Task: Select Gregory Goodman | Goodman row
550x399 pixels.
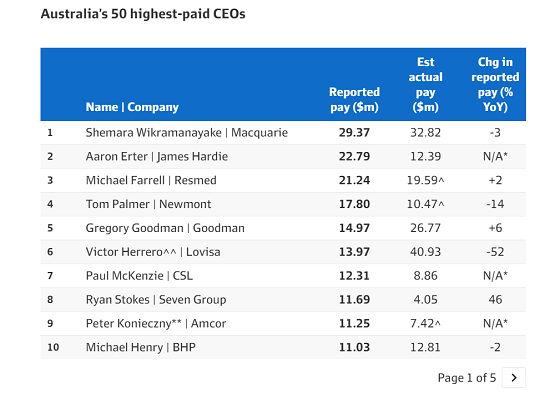Action: coord(283,228)
